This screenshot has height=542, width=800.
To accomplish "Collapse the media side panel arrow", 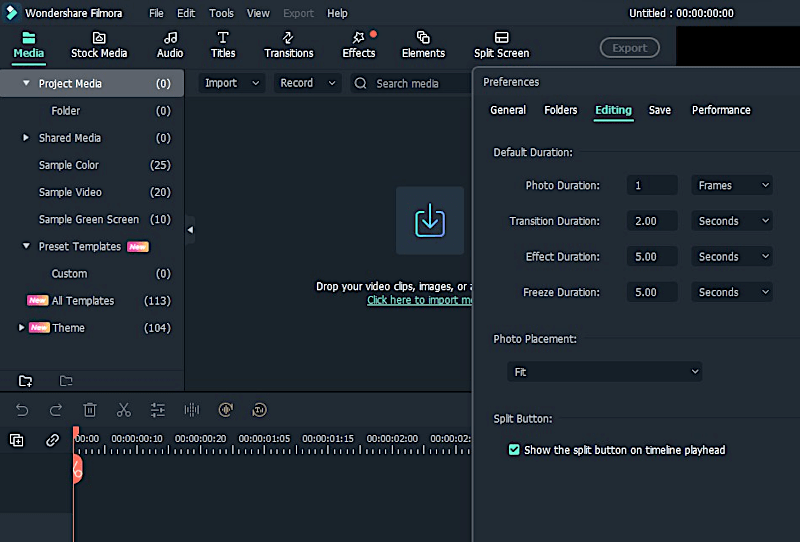I will tap(190, 230).
